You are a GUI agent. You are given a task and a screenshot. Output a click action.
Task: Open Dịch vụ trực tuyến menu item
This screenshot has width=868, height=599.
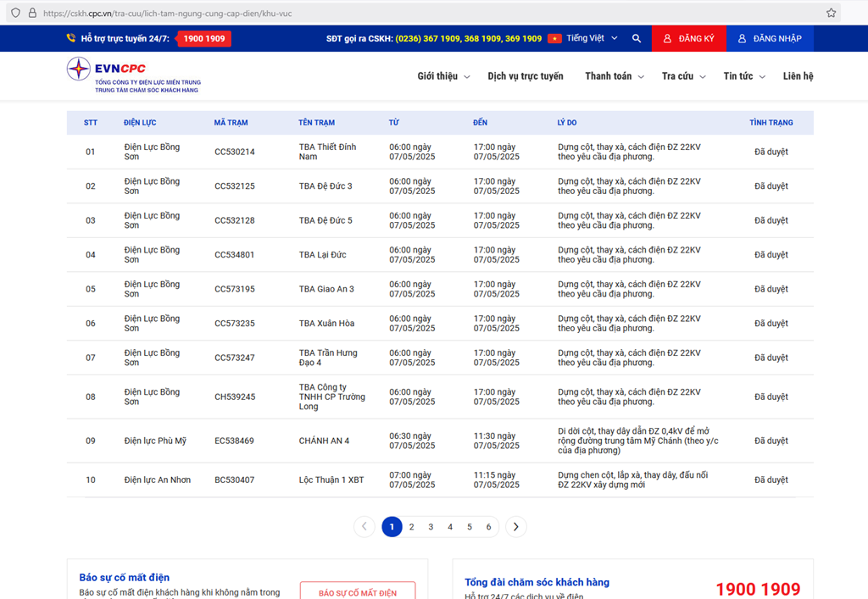(525, 76)
